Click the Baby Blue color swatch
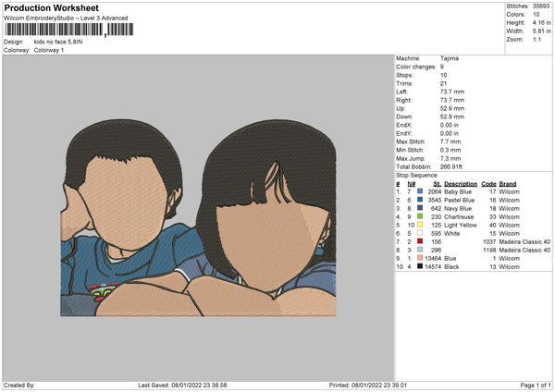The height and width of the screenshot is (392, 555). point(420,191)
